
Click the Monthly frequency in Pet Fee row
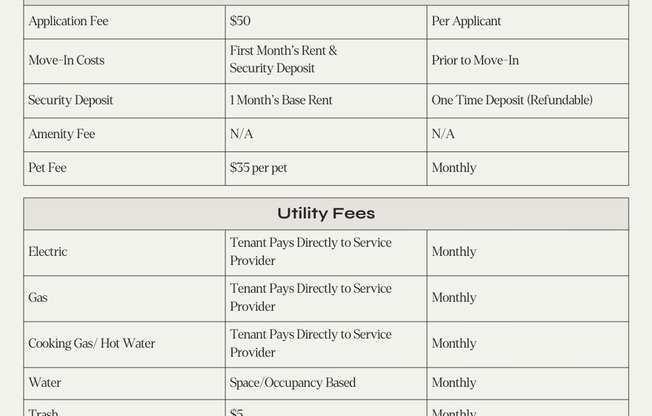(x=454, y=168)
